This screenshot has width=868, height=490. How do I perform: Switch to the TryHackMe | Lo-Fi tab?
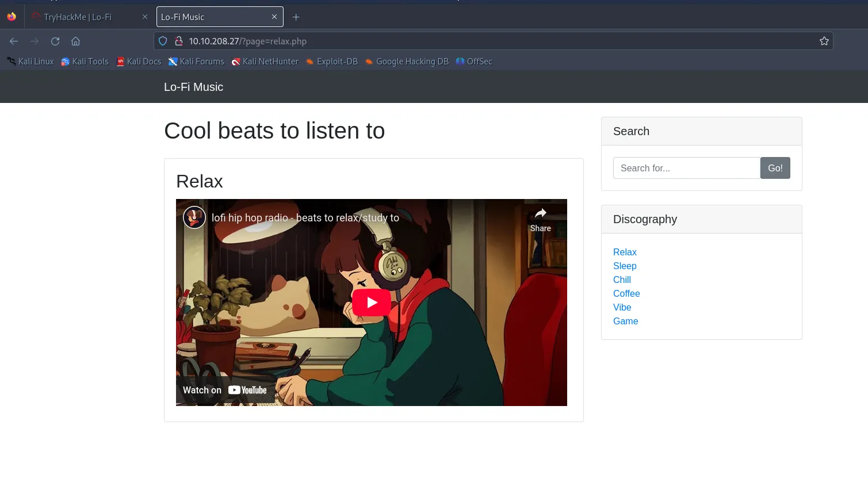click(78, 17)
